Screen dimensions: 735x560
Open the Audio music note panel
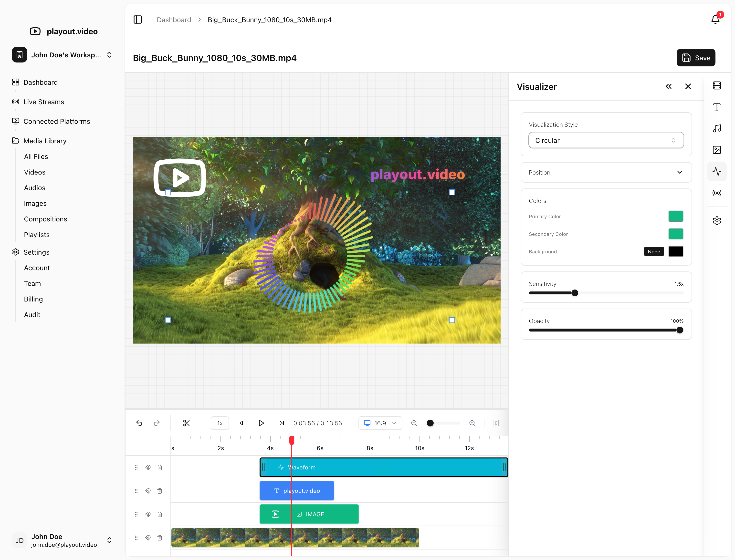click(x=717, y=129)
